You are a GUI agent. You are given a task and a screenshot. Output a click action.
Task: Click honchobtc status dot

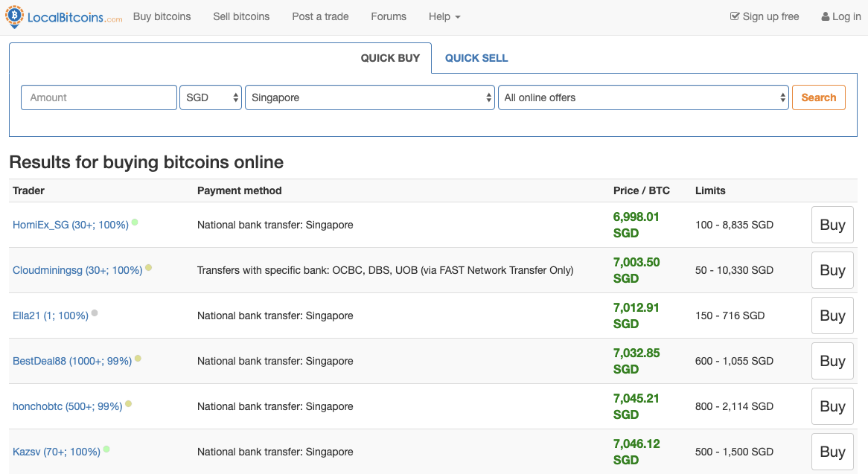pos(129,404)
